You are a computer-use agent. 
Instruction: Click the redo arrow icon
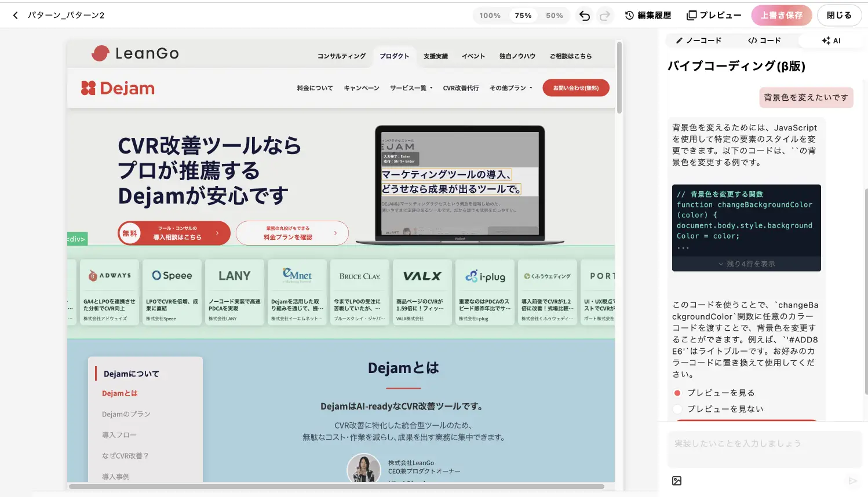pos(605,16)
